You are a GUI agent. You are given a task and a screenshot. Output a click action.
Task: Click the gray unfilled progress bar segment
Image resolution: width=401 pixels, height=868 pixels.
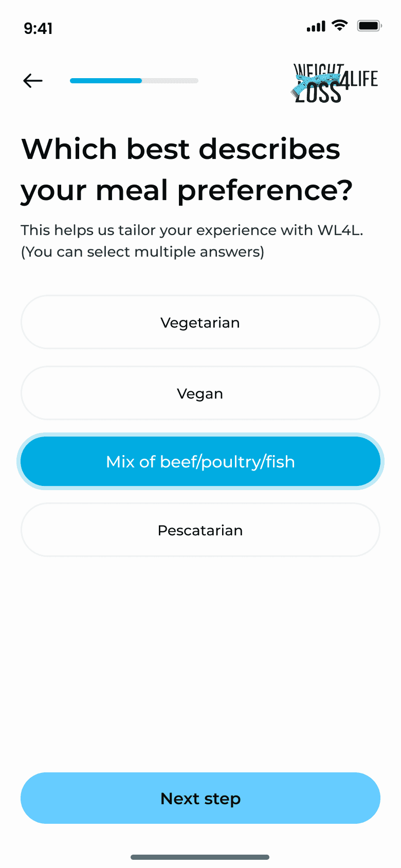pyautogui.click(x=170, y=81)
